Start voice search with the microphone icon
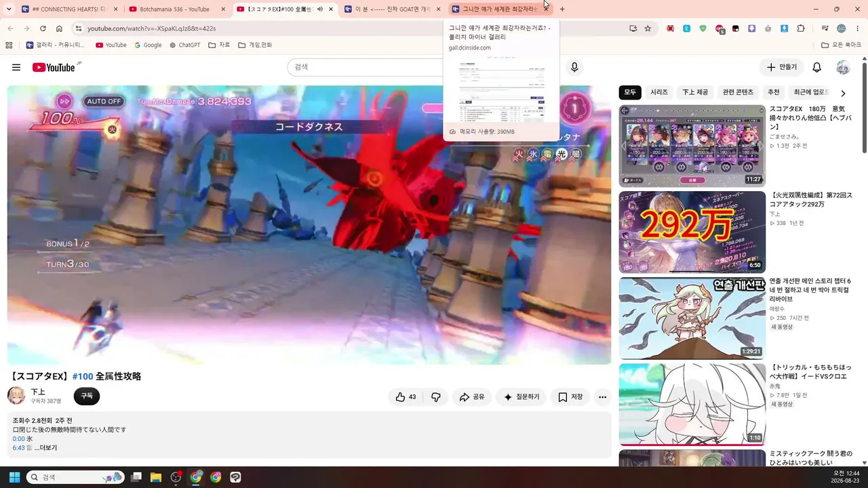Viewport: 868px width, 488px height. click(574, 67)
